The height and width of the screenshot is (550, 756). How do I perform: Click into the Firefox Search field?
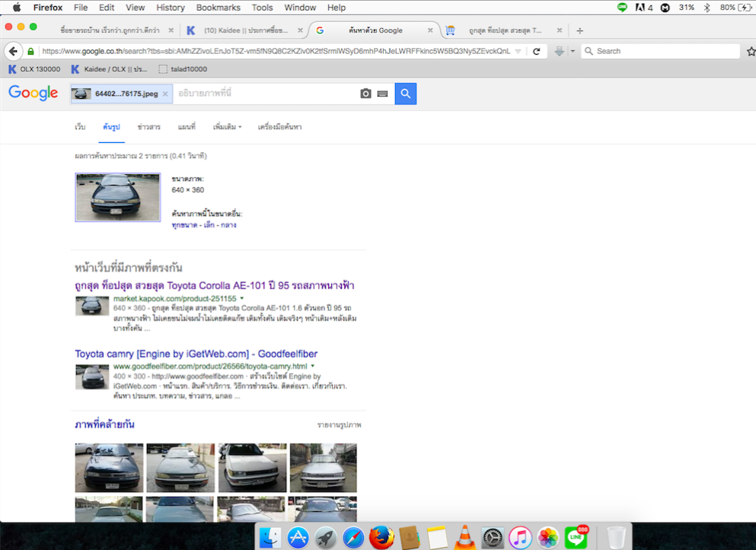click(660, 51)
